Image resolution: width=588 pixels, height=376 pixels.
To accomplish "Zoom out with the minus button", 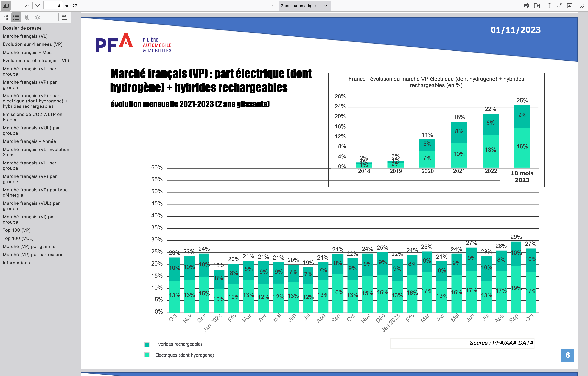I will pyautogui.click(x=262, y=6).
